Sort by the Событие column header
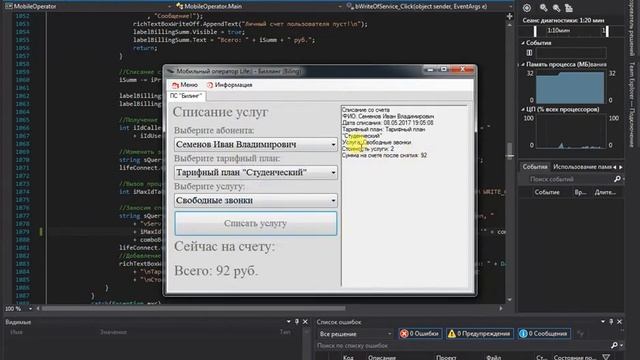The width and height of the screenshot is (640, 360). [547, 192]
